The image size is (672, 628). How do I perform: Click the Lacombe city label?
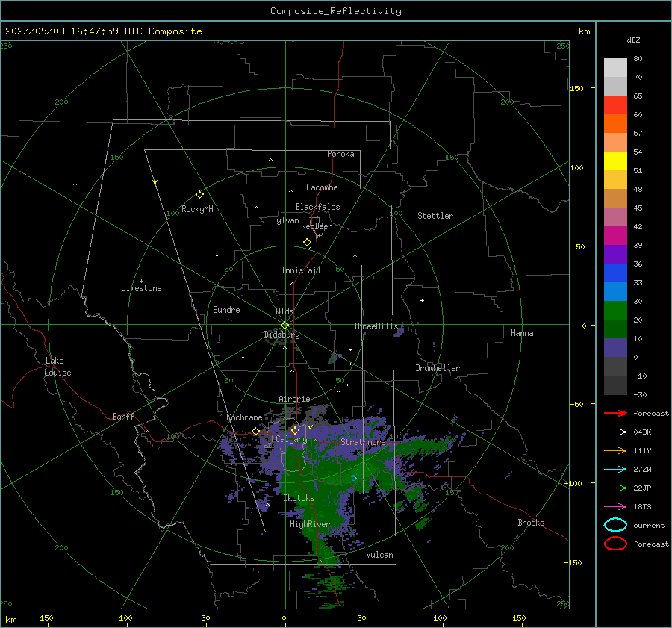pyautogui.click(x=322, y=187)
